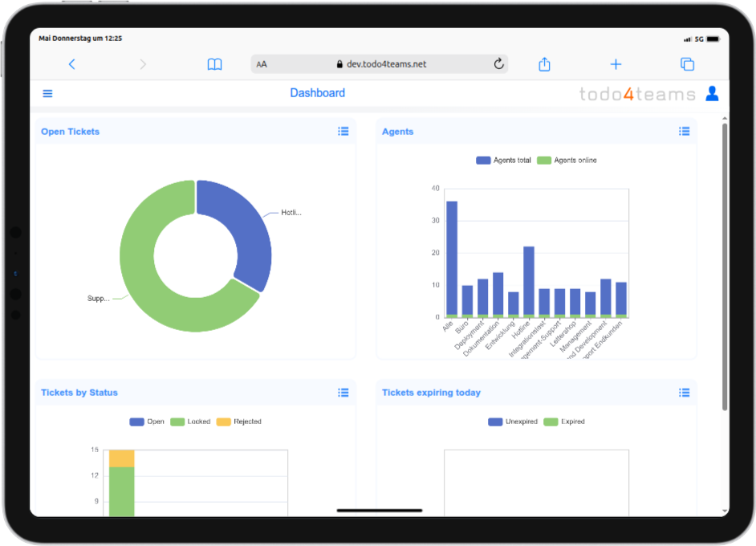756x546 pixels.
Task: Click the todo4teams logo
Action: 637,94
